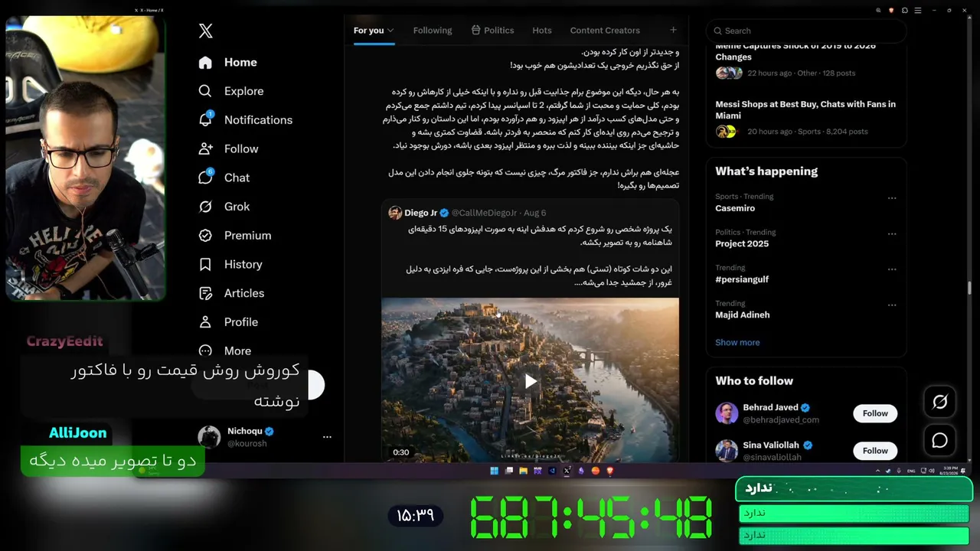Open Nichoqu account avatar in sidebar

click(209, 437)
